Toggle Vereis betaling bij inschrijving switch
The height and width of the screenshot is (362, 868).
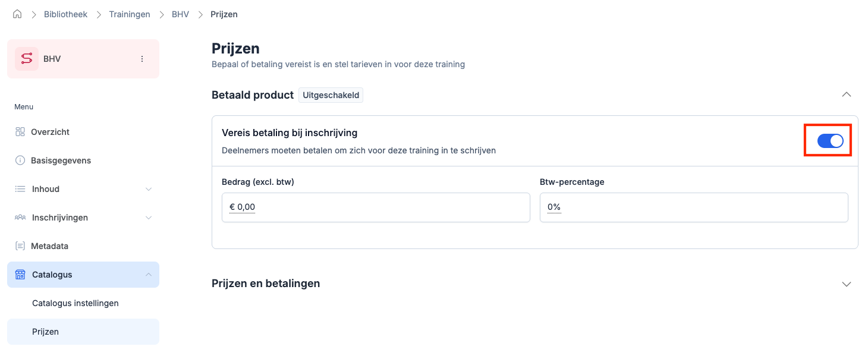coord(830,141)
